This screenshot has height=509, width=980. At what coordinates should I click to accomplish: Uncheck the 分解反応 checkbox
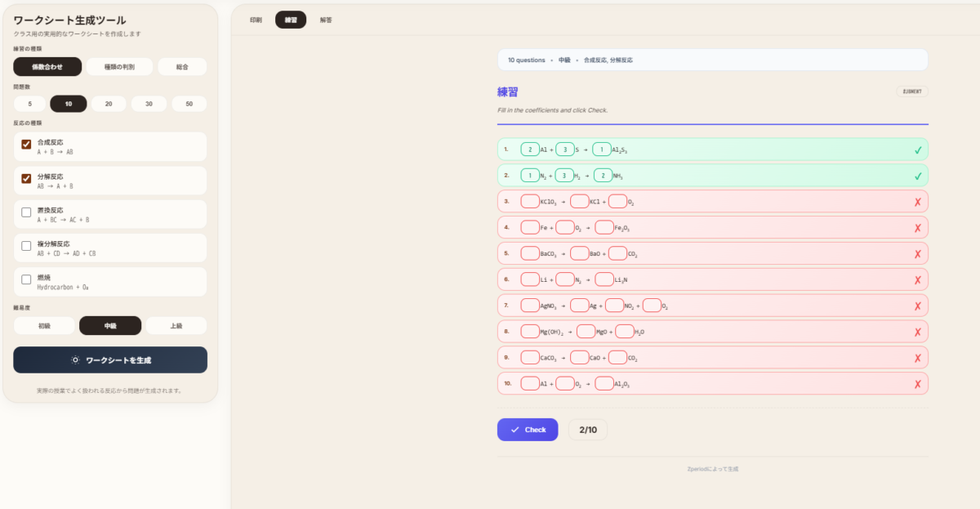tap(26, 178)
